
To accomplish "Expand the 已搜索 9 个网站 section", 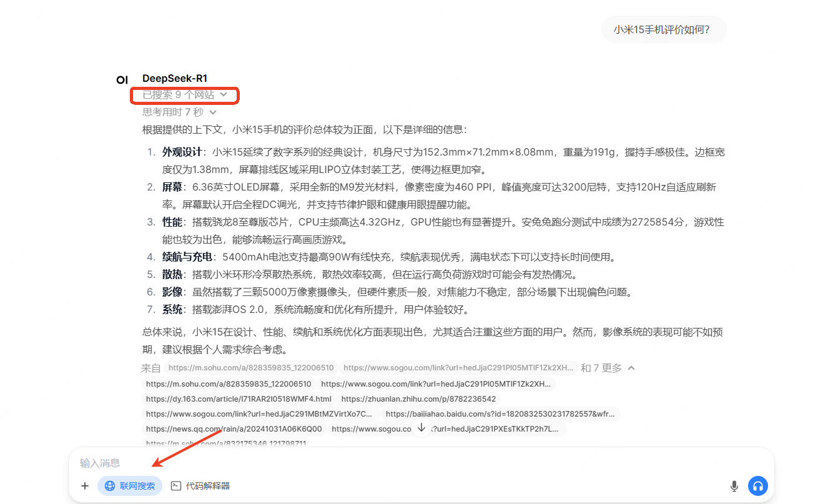I will (x=185, y=95).
